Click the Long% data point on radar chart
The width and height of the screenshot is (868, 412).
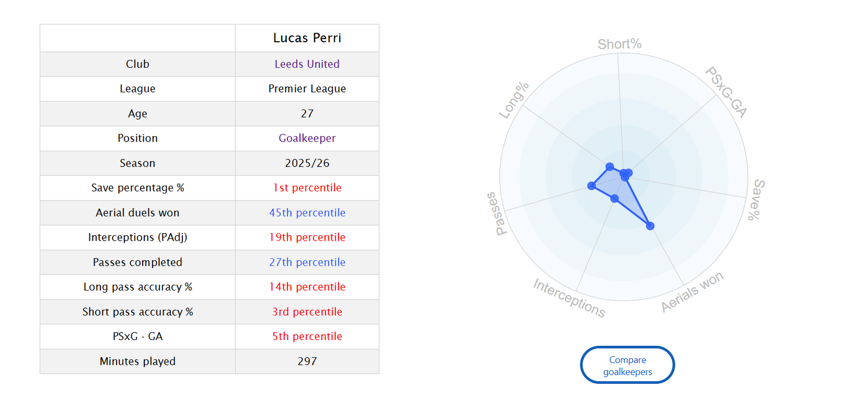(x=610, y=166)
